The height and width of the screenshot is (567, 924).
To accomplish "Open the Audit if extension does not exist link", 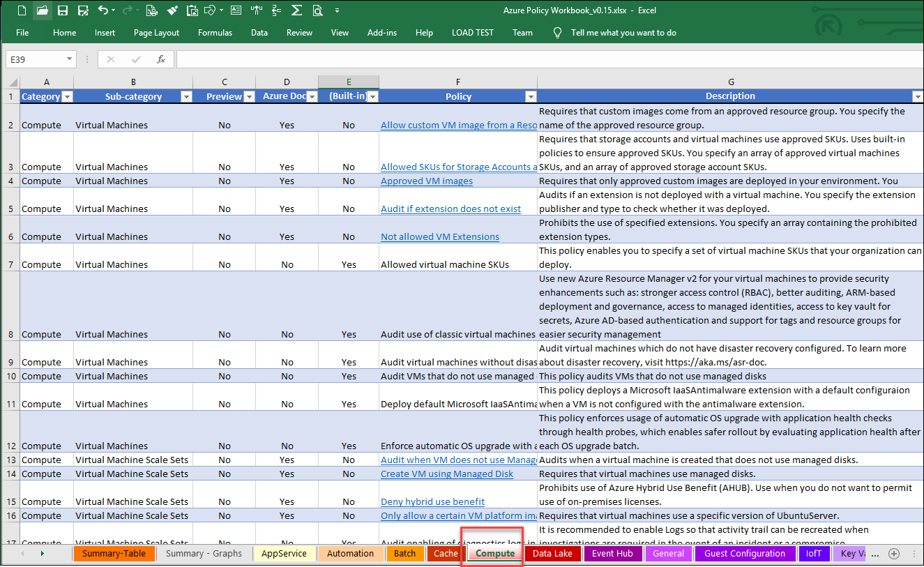I will pyautogui.click(x=450, y=209).
